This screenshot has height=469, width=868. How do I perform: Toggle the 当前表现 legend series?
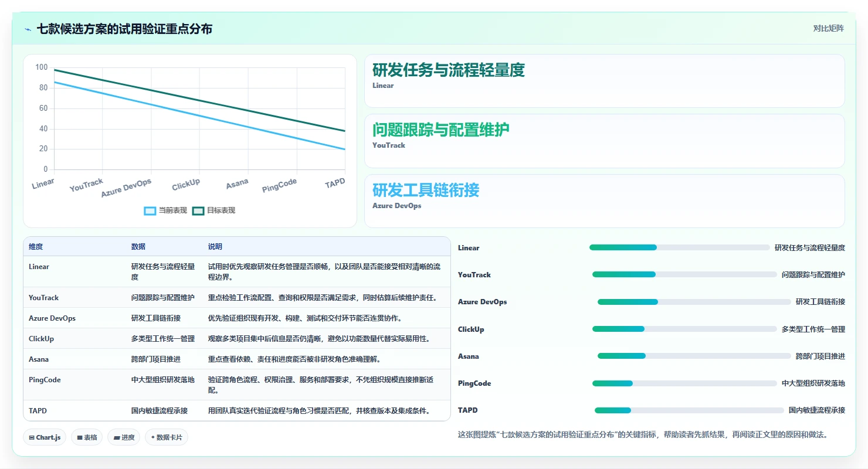(x=166, y=210)
